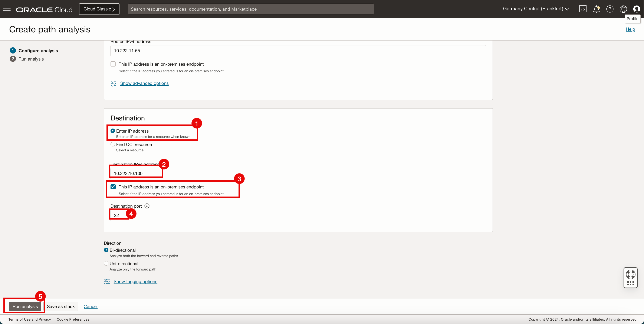
Task: Open the Profile avatar menu
Action: tap(637, 9)
